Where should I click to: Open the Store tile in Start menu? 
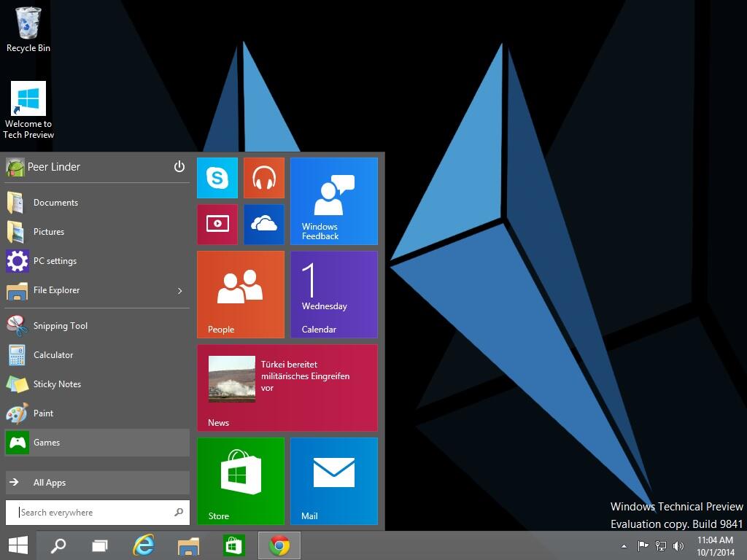241,481
